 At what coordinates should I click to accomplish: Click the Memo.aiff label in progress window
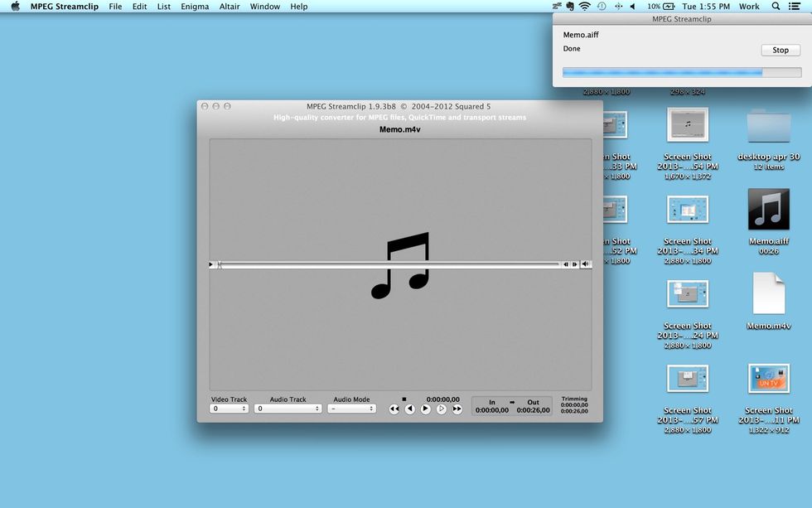pyautogui.click(x=581, y=35)
